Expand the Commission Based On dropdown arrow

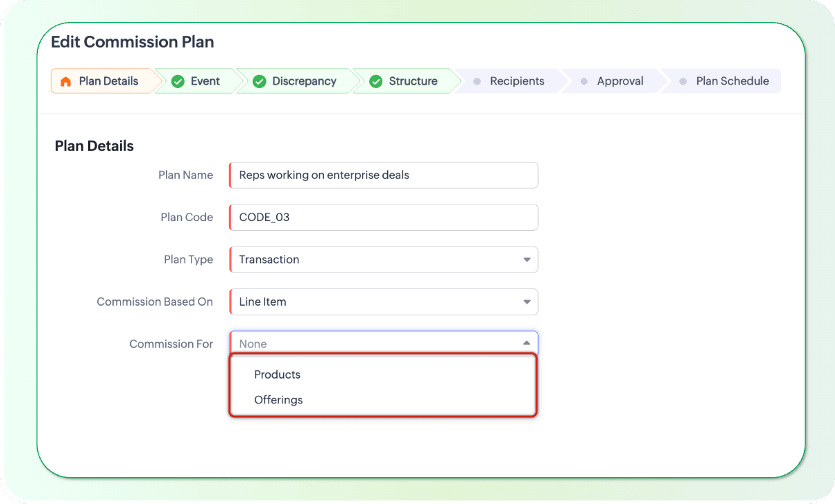[526, 302]
